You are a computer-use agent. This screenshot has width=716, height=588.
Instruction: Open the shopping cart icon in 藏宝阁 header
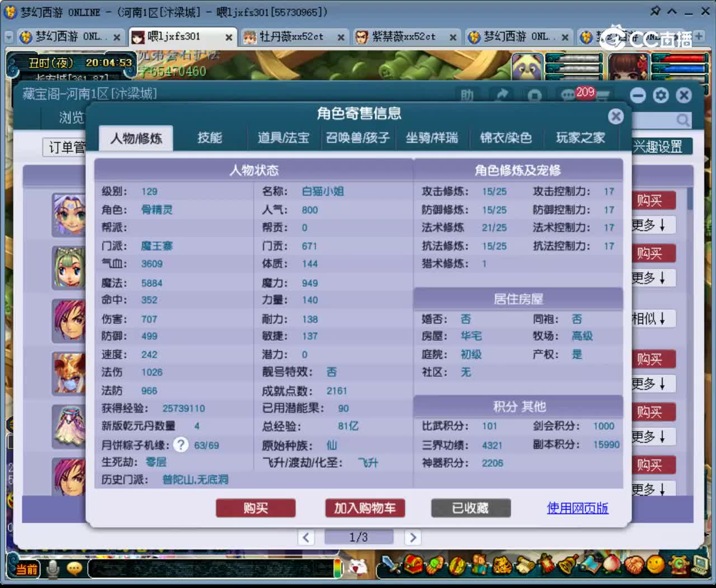603,96
